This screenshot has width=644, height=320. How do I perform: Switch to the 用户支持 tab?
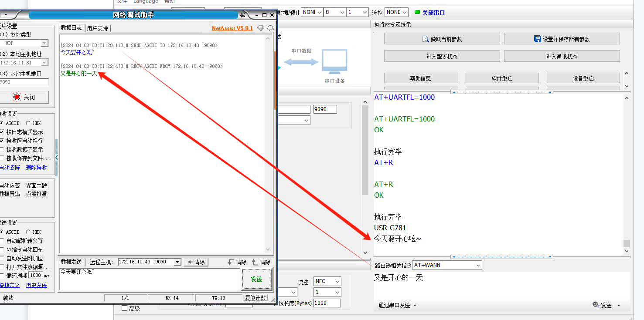(x=97, y=28)
